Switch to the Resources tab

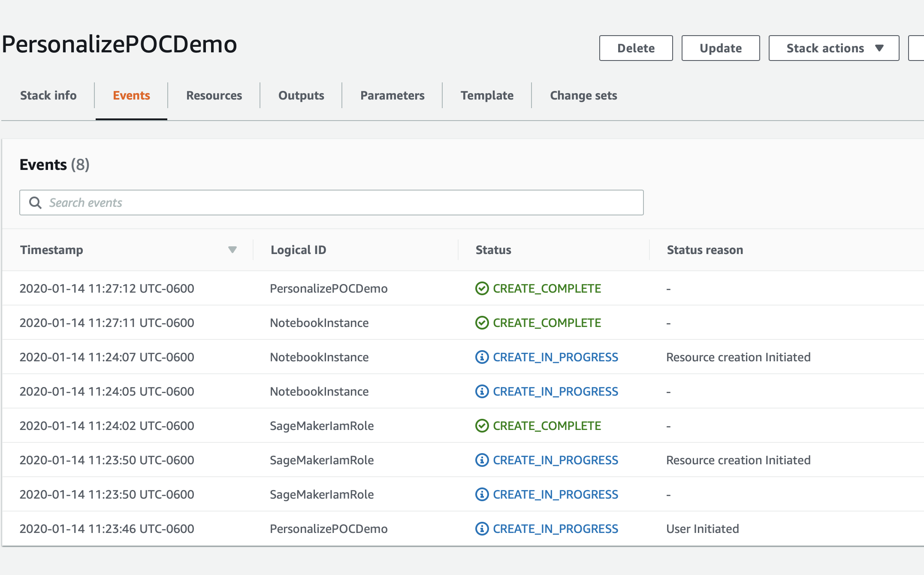[x=214, y=95]
